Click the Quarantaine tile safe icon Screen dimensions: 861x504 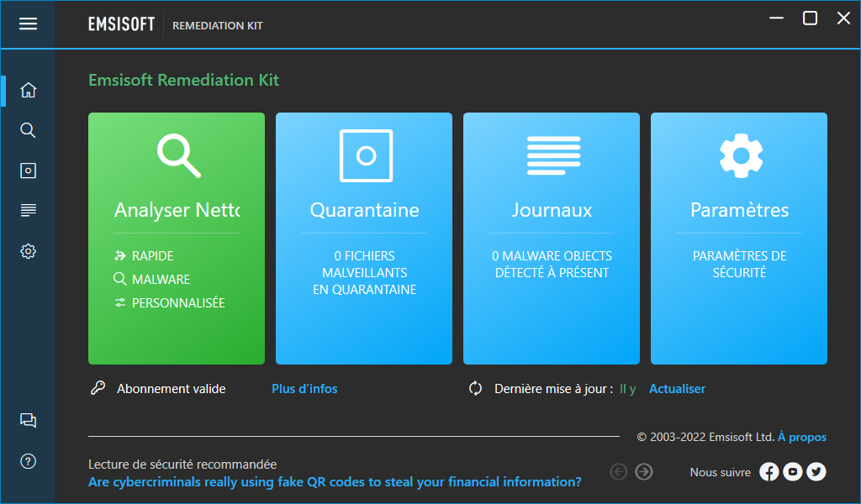366,155
